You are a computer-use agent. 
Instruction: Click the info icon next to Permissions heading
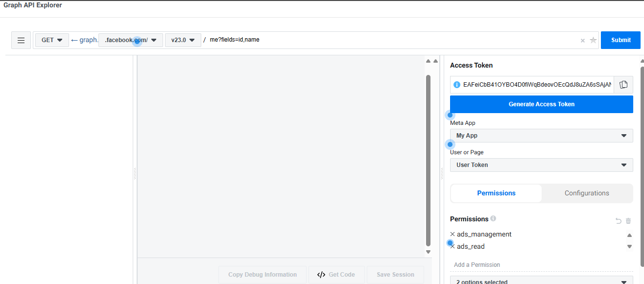point(493,218)
